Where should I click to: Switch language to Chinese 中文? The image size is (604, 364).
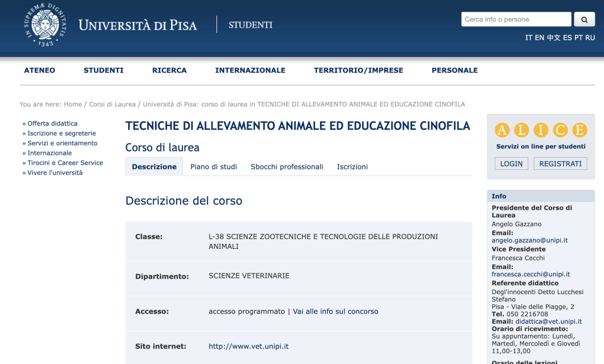(554, 38)
